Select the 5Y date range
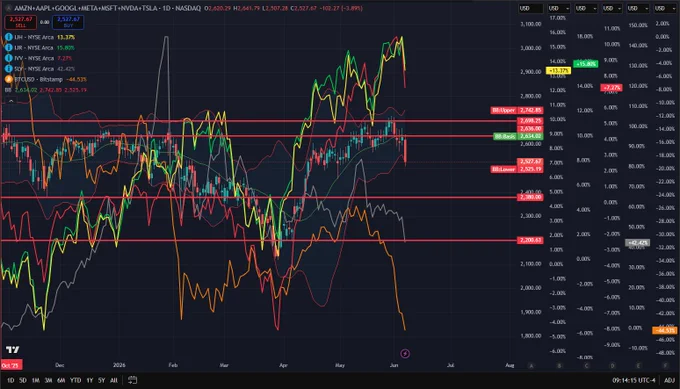 pos(101,380)
